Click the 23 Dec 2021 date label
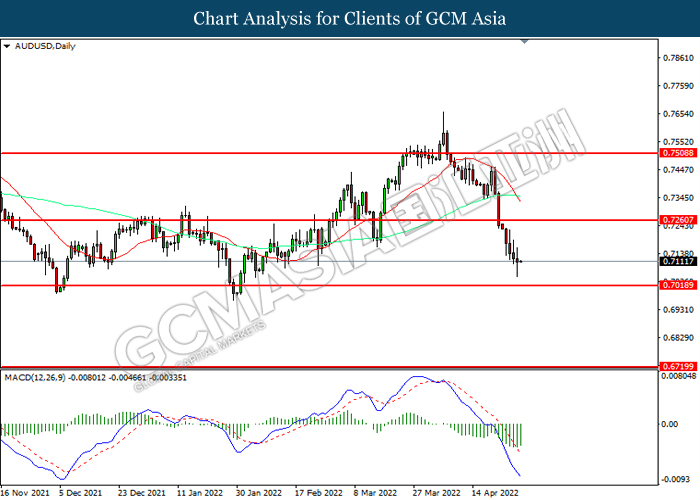700x500 pixels. tap(142, 493)
